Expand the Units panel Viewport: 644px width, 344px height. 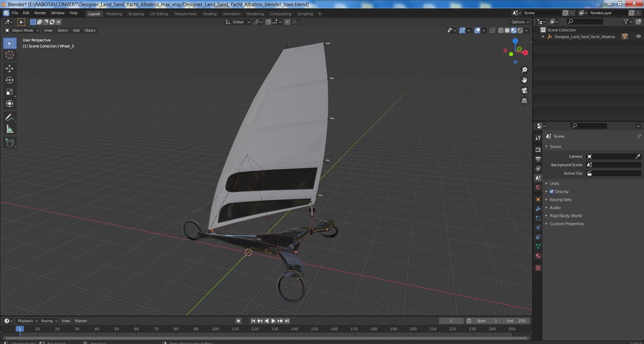(x=554, y=183)
